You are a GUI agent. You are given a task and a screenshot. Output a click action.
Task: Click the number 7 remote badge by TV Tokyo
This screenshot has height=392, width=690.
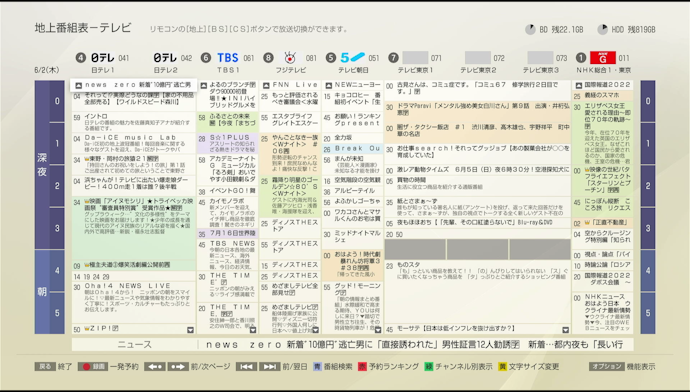393,58
